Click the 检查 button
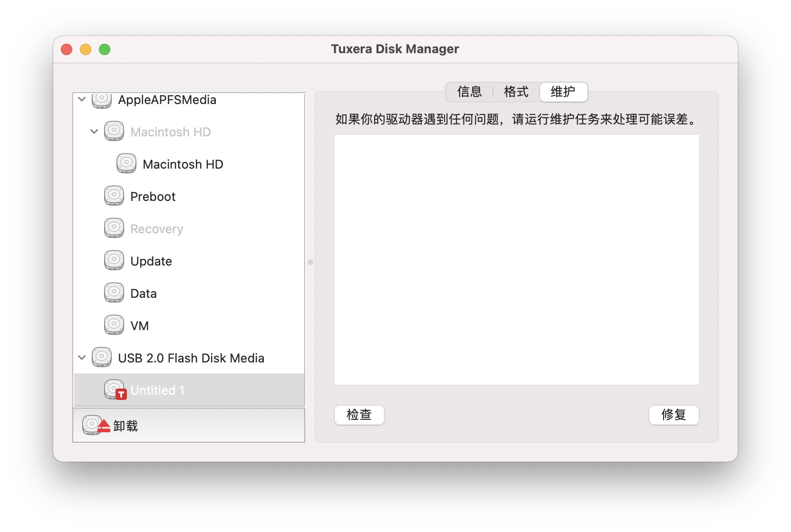The width and height of the screenshot is (791, 532). (359, 415)
